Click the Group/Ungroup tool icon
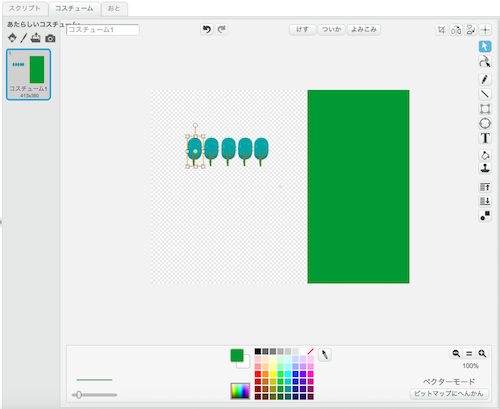 [x=485, y=216]
